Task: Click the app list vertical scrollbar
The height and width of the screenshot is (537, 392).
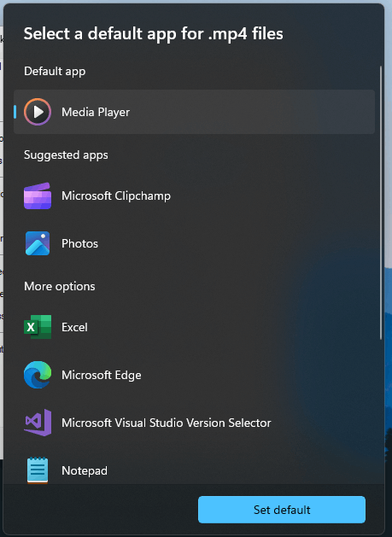Action: coord(380,202)
